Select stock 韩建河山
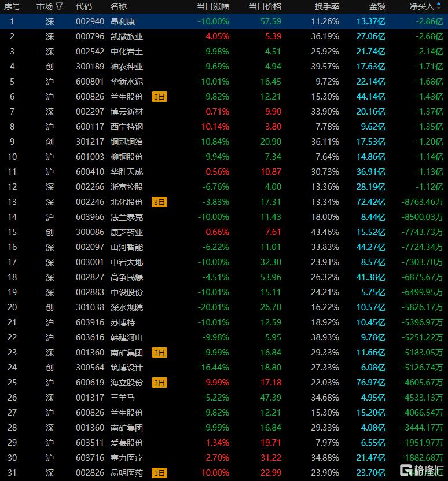448x481 pixels. [x=127, y=337]
